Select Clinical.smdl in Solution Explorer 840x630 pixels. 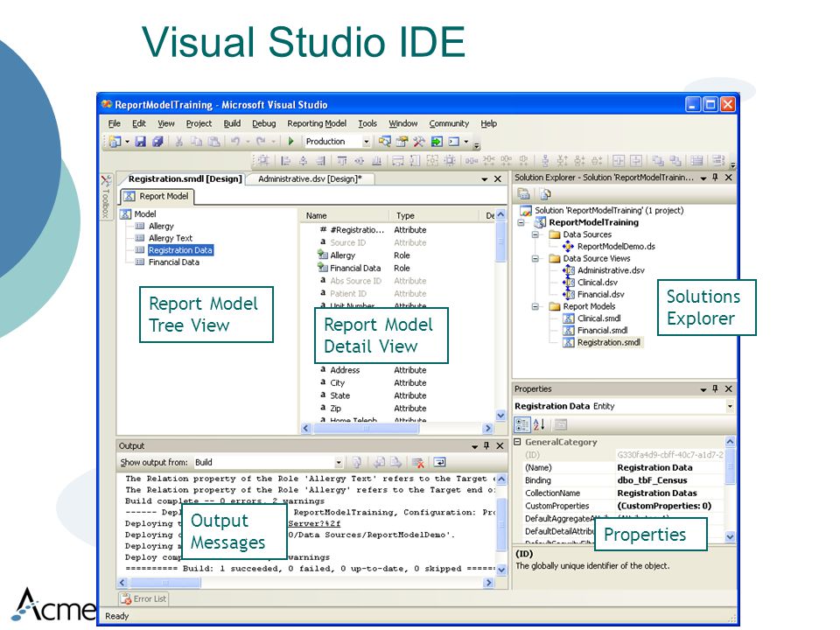coord(598,318)
